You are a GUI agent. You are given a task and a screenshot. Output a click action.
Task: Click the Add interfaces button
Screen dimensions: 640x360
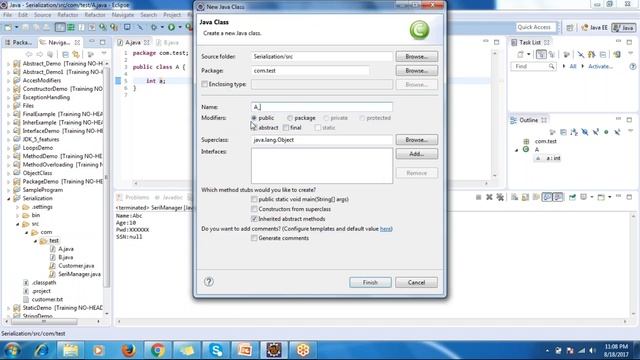click(x=416, y=154)
